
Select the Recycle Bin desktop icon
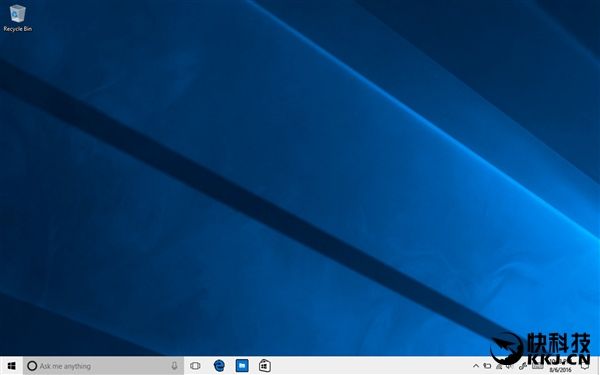17,18
